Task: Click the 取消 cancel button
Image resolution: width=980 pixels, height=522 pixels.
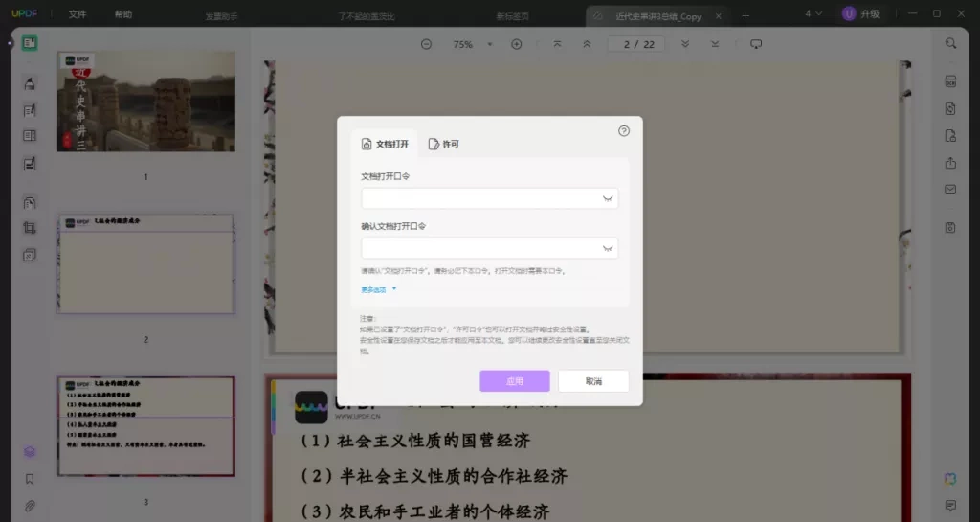Action: click(593, 381)
